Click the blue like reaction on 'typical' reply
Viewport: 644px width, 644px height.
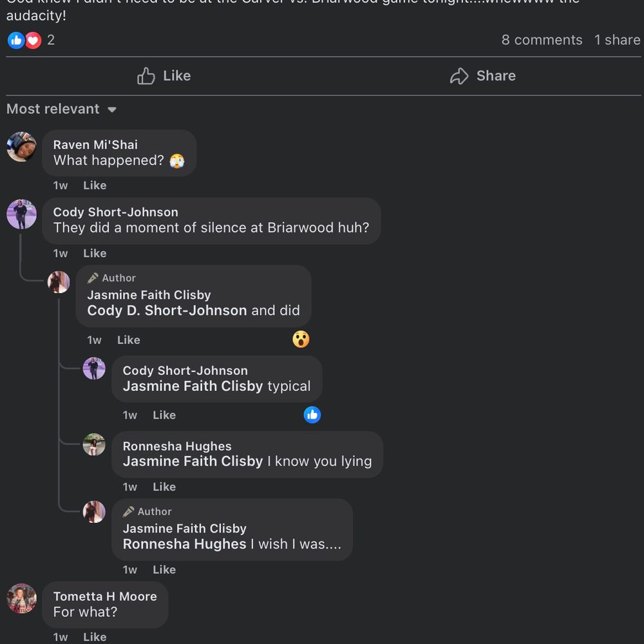[312, 415]
